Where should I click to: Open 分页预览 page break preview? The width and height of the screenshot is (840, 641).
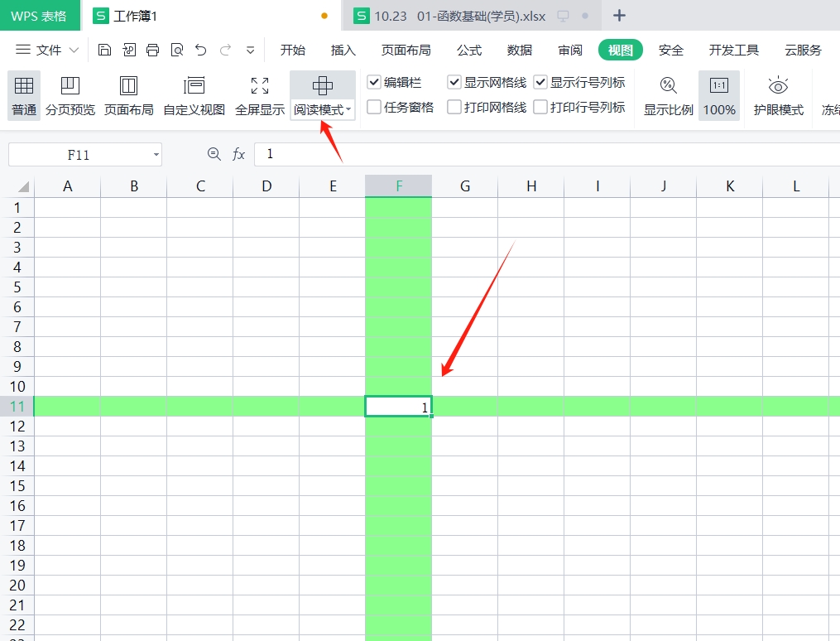coord(70,95)
